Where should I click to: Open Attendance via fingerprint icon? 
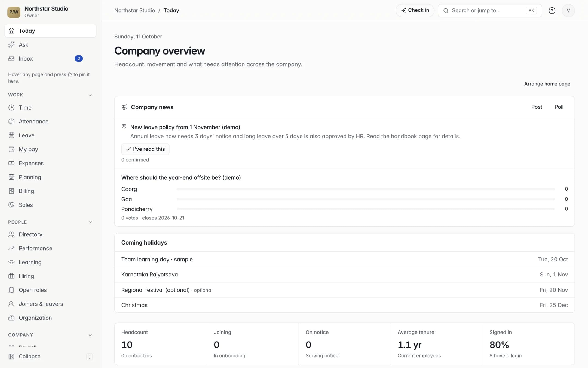[11, 122]
